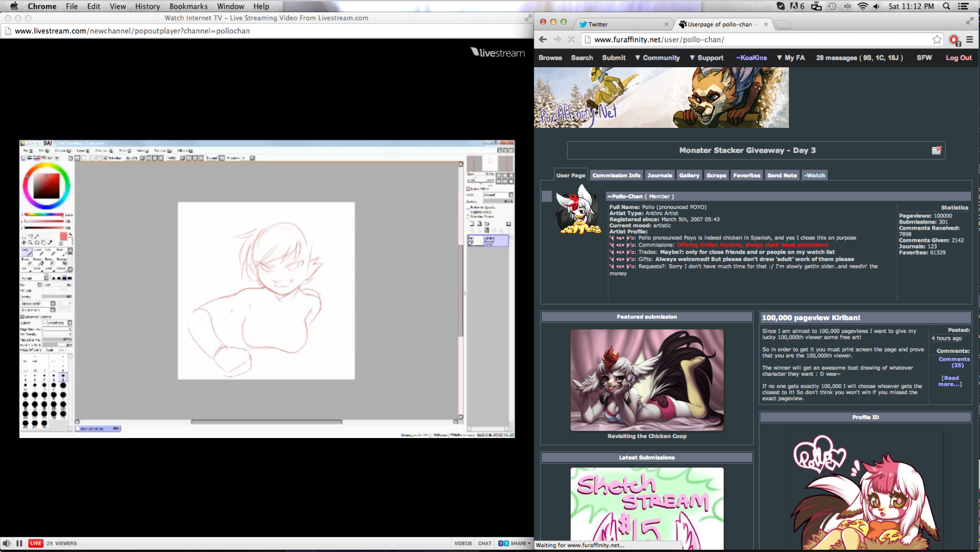This screenshot has height=552, width=980.
Task: Click Pollo-Chan's profile avatar
Action: click(x=578, y=209)
